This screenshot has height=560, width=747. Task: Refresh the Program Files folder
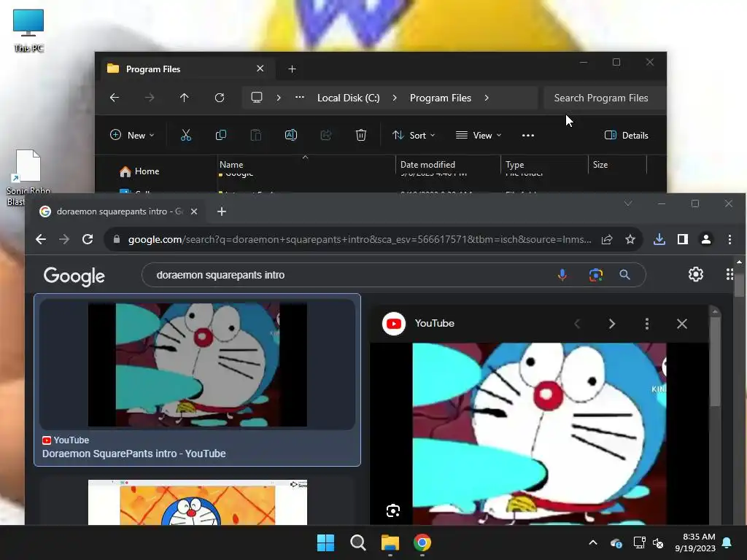(220, 98)
